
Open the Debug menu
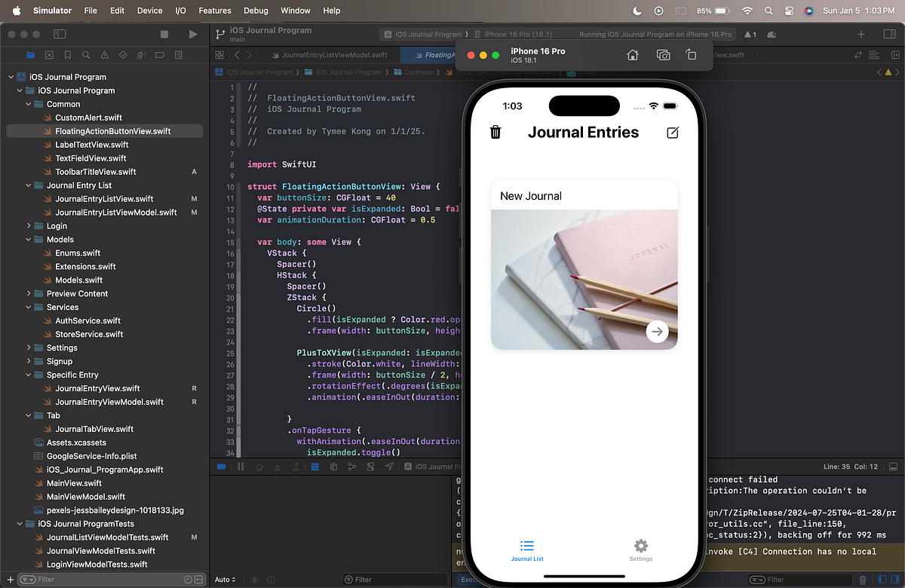tap(256, 11)
